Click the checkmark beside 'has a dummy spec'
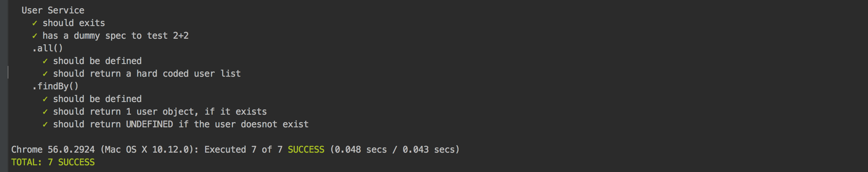Image resolution: width=868 pixels, height=172 pixels. (x=35, y=36)
